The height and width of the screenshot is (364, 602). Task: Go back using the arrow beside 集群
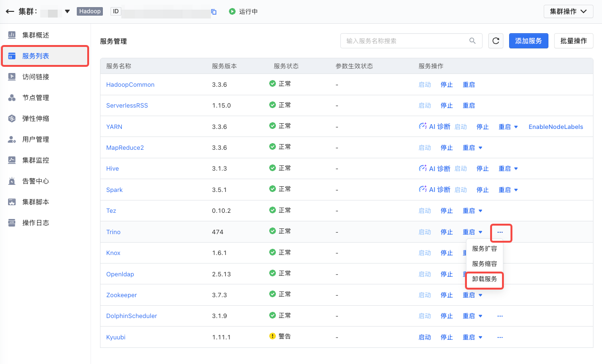click(9, 11)
